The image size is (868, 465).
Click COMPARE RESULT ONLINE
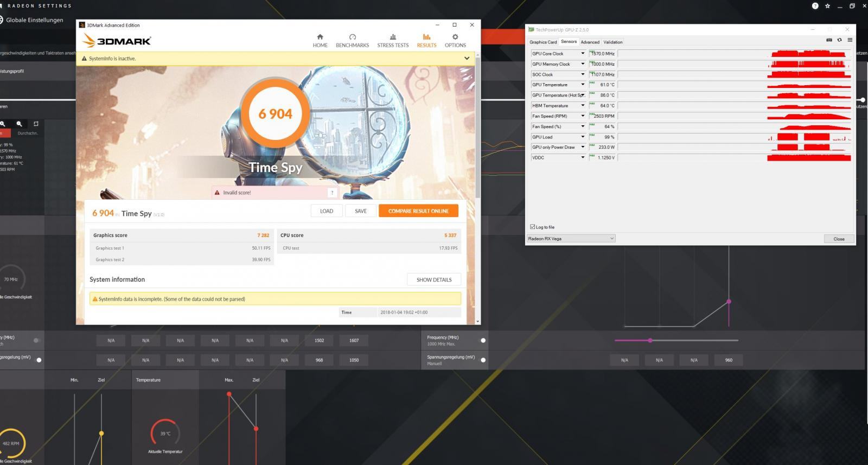tap(418, 211)
